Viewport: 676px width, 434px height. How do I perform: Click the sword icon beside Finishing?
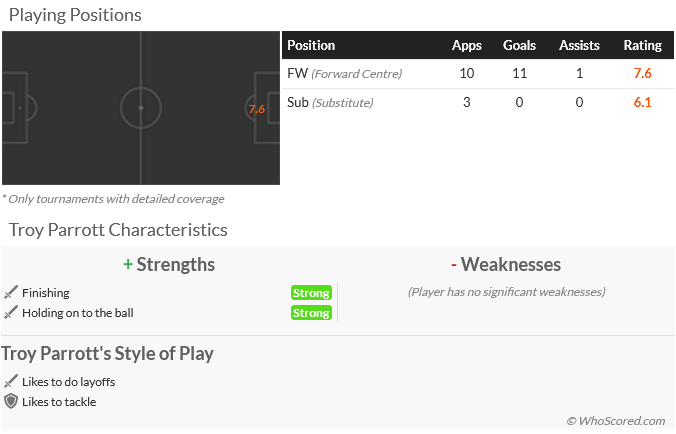(x=11, y=293)
